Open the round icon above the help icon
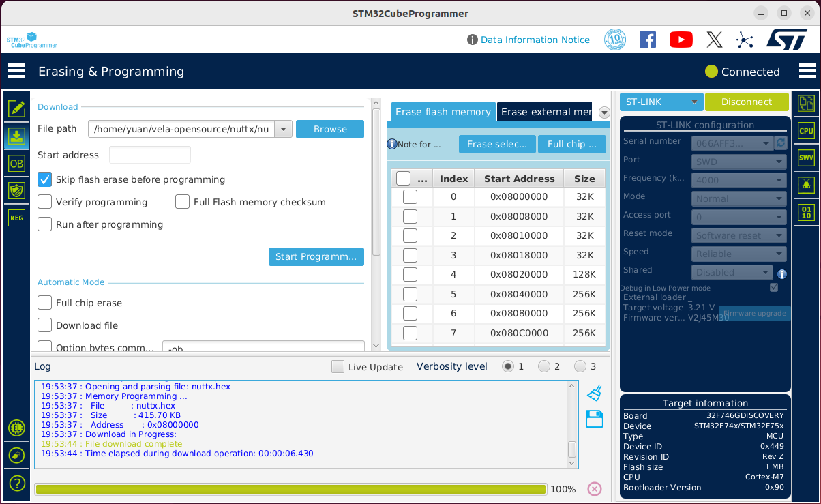This screenshot has height=504, width=821. 16,455
